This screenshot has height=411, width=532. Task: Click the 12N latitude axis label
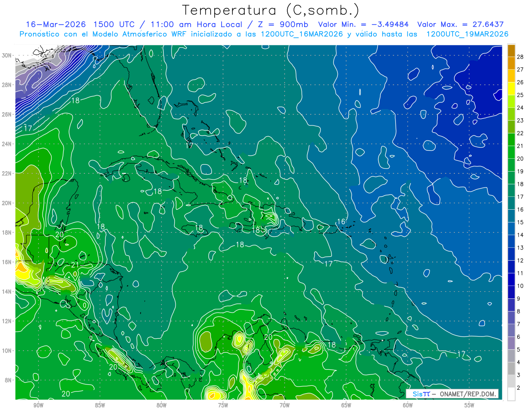click(7, 321)
